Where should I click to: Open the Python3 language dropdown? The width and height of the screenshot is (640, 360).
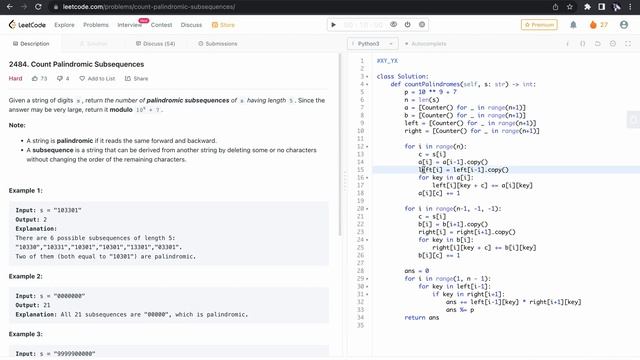(x=372, y=44)
